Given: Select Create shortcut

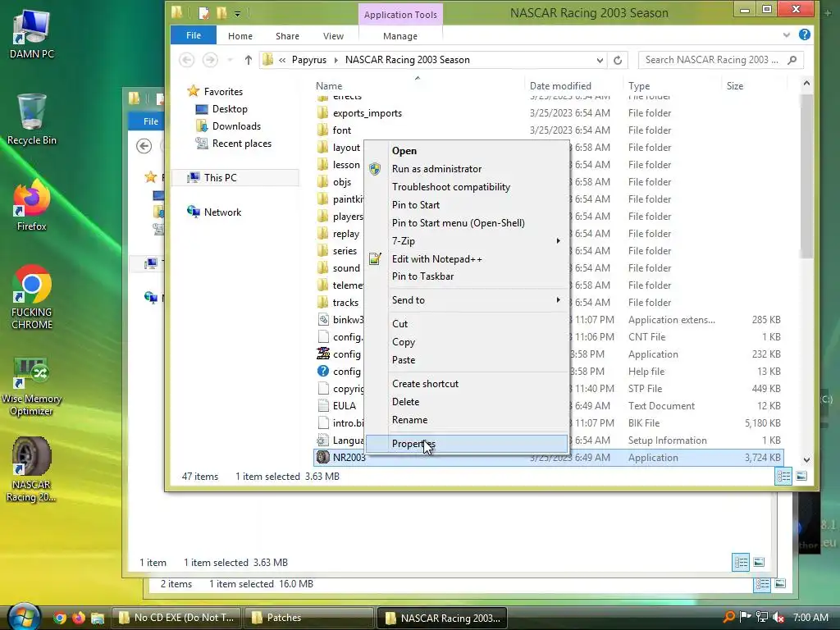Looking at the screenshot, I should click(x=426, y=384).
